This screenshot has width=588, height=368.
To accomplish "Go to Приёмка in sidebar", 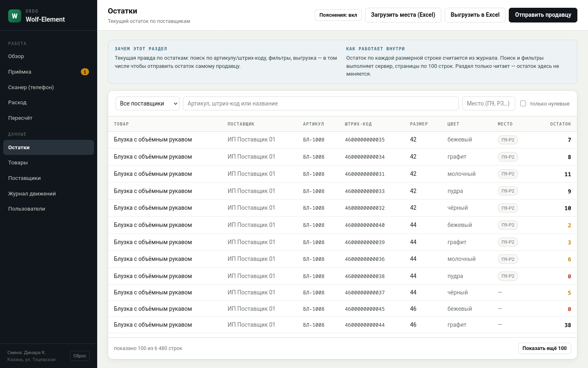I will 49,72.
